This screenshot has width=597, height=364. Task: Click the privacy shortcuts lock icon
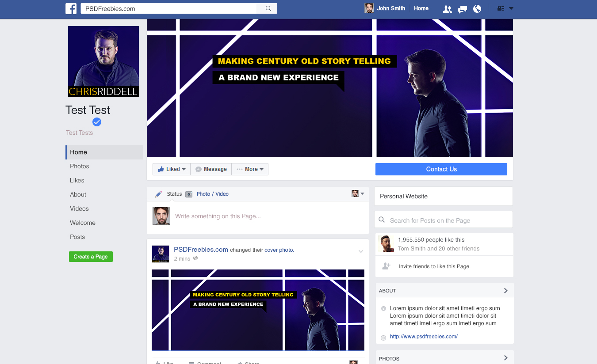501,8
